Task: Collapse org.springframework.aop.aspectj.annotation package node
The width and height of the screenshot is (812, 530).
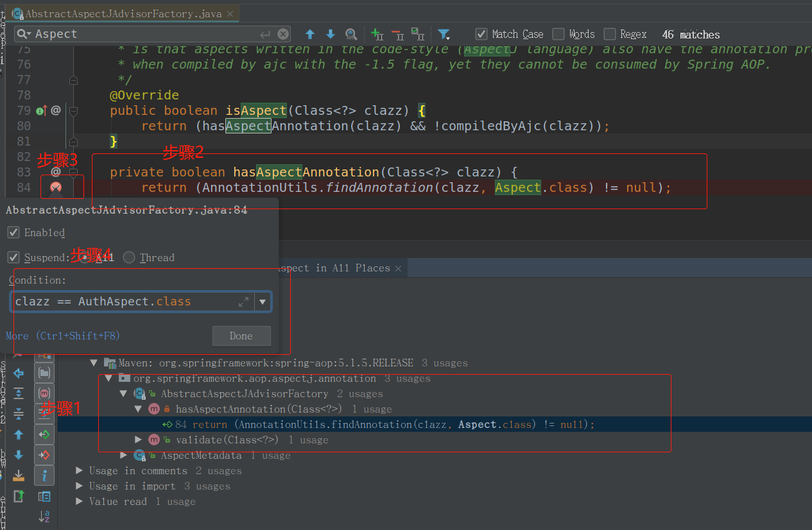Action: click(x=108, y=379)
